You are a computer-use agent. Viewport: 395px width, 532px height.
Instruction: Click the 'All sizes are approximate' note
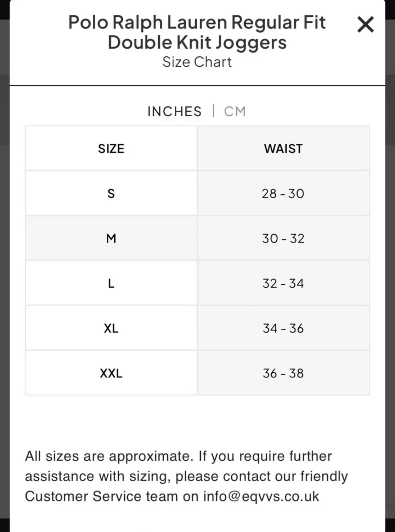[x=179, y=456]
